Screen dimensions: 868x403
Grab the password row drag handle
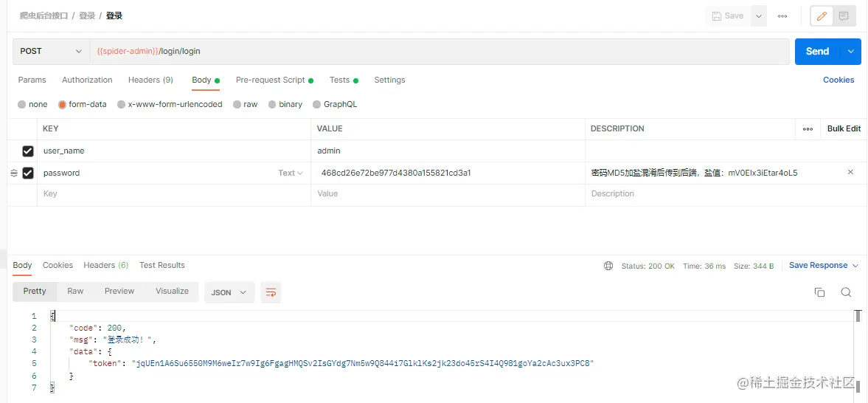pyautogui.click(x=14, y=173)
